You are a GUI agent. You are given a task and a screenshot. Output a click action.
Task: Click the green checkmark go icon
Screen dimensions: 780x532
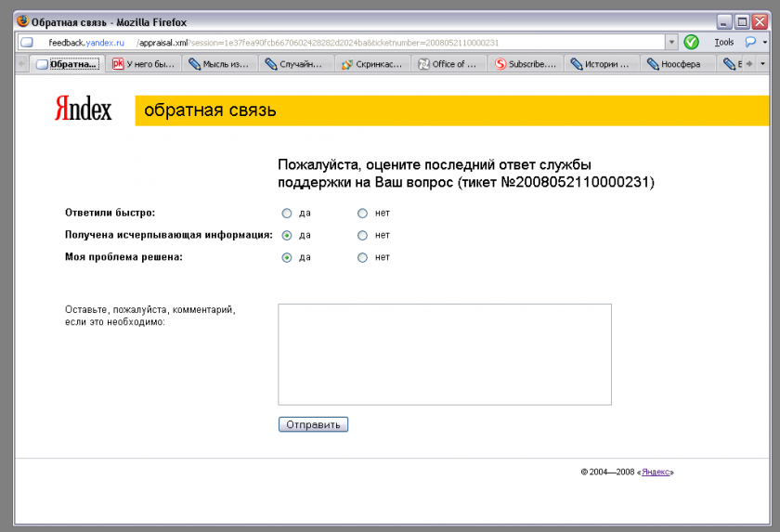click(x=692, y=43)
